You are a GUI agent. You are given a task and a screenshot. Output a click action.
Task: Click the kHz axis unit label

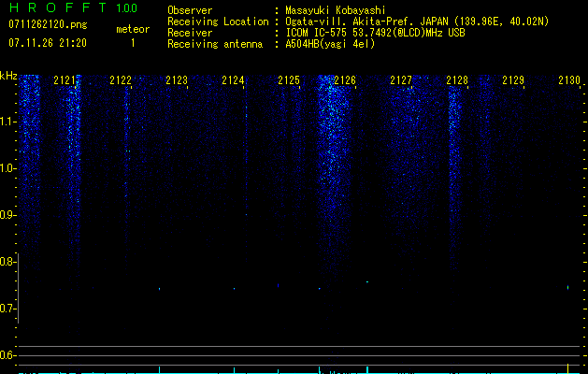(x=8, y=76)
